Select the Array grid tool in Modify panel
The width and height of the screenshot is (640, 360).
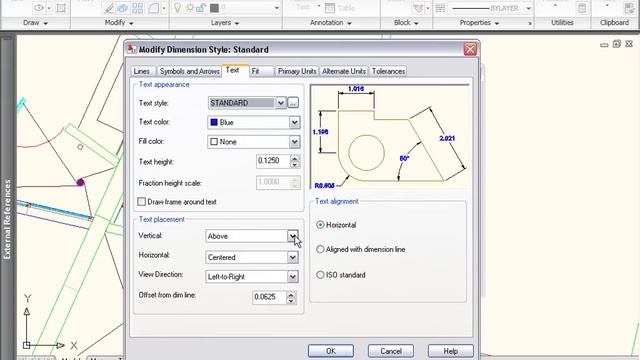tap(138, 8)
